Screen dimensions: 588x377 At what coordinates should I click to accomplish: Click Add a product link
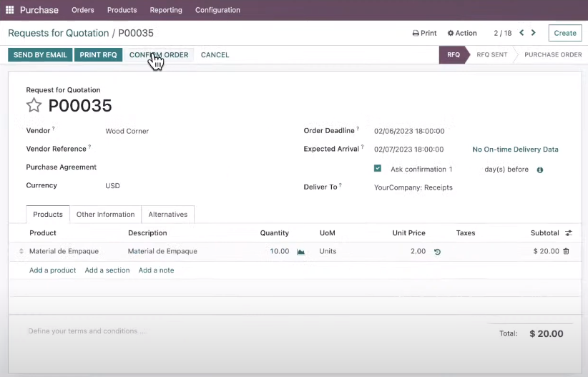(x=52, y=270)
